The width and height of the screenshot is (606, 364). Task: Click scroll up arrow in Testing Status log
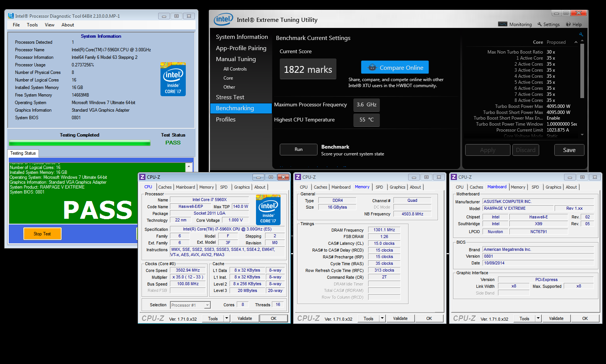click(189, 166)
